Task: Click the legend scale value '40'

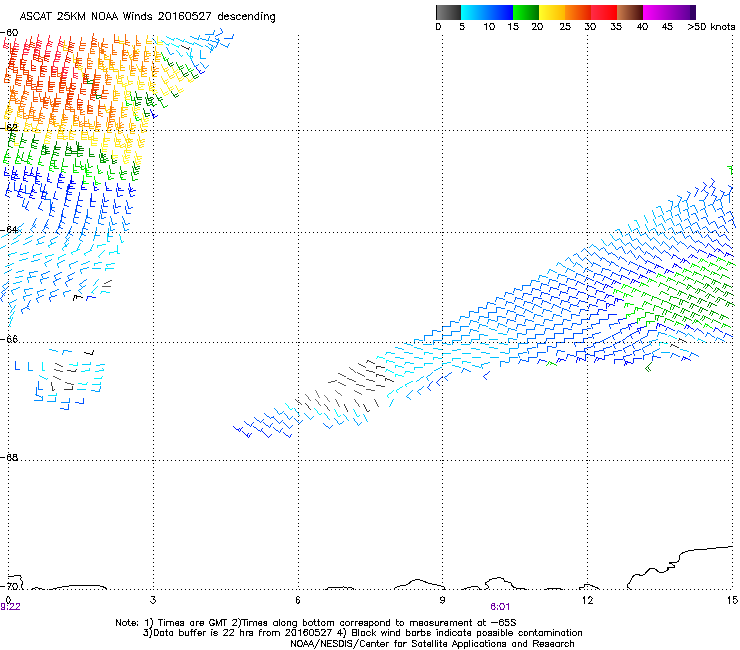Action: pos(642,27)
